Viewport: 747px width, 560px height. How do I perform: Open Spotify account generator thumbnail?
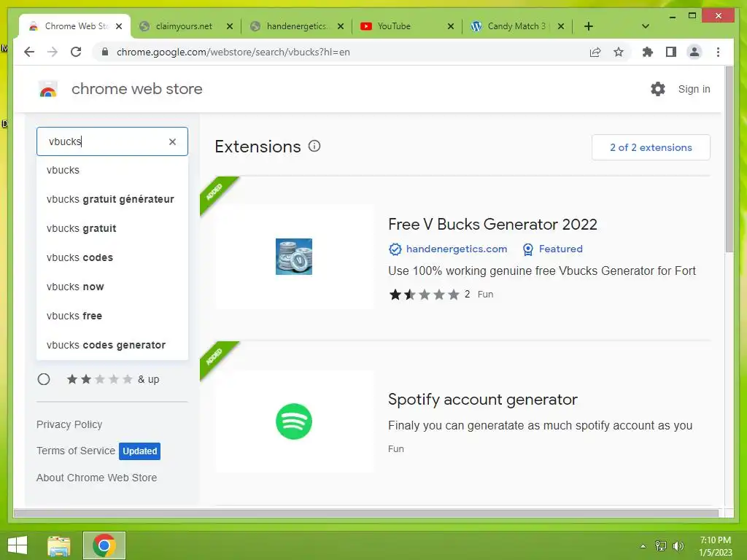coord(294,421)
